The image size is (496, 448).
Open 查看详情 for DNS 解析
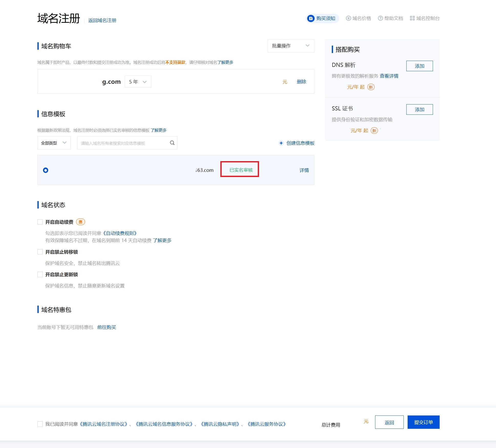pos(389,76)
